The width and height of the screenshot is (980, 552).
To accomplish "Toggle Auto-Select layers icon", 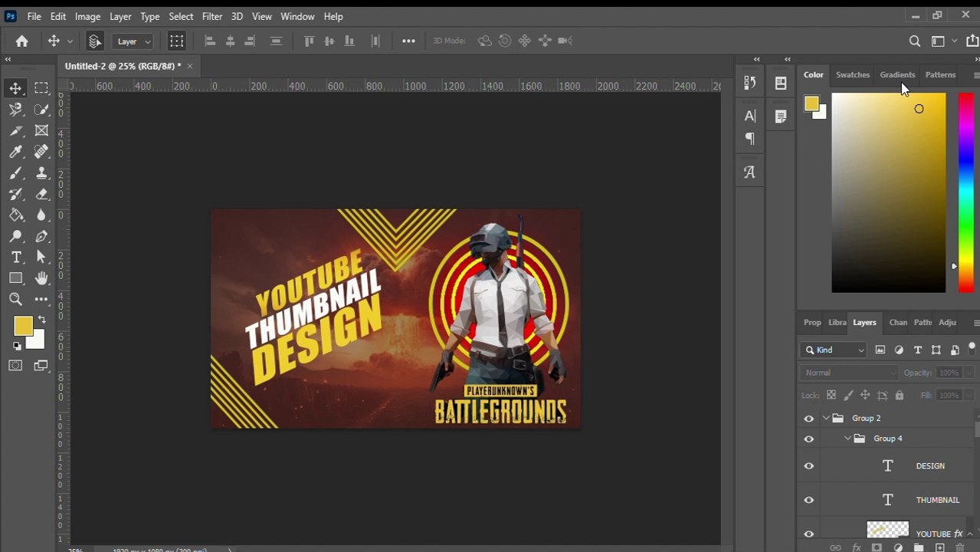I will pos(95,41).
